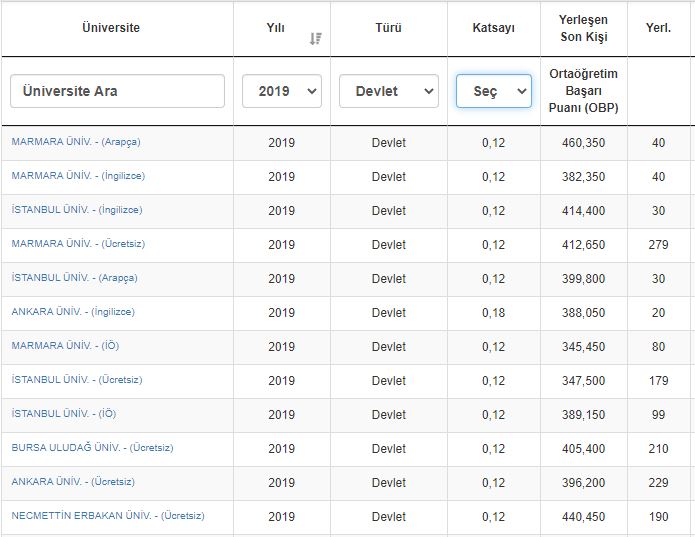Open the 2019 year dropdown
Screen dimensions: 695x537
click(282, 91)
